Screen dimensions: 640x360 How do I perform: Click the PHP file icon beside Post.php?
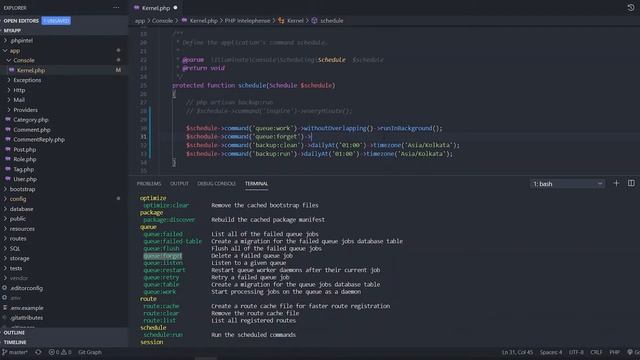point(8,149)
